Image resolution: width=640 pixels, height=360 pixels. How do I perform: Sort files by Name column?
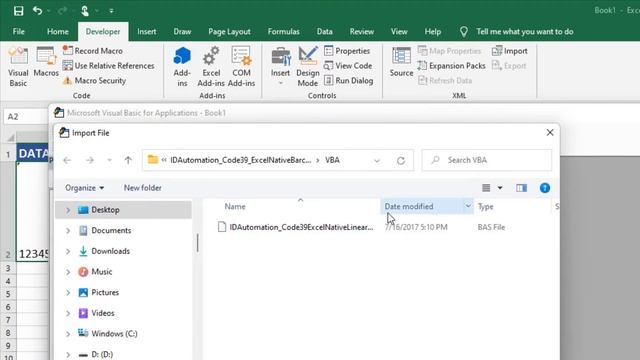(x=235, y=207)
